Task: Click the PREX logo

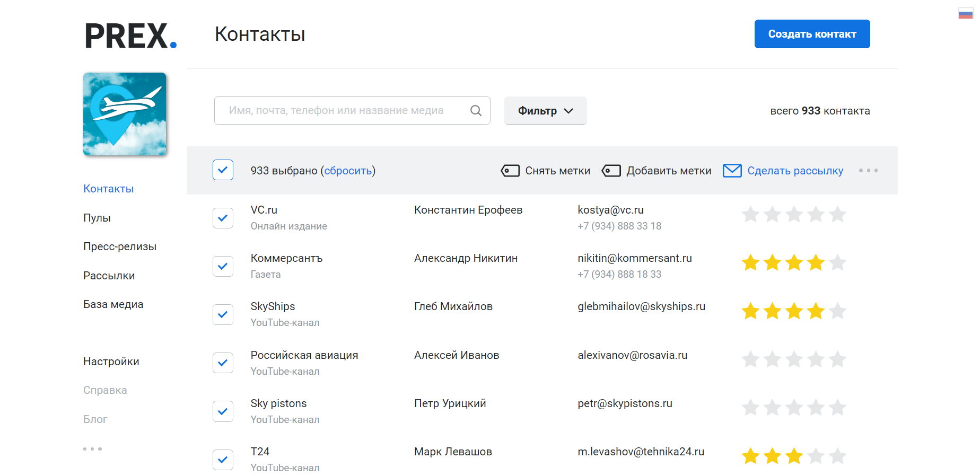Action: coord(130,36)
